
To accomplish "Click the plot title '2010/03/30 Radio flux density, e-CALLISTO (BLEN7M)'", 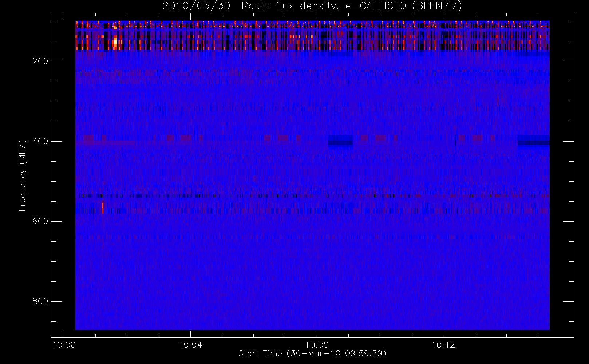I will point(312,6).
